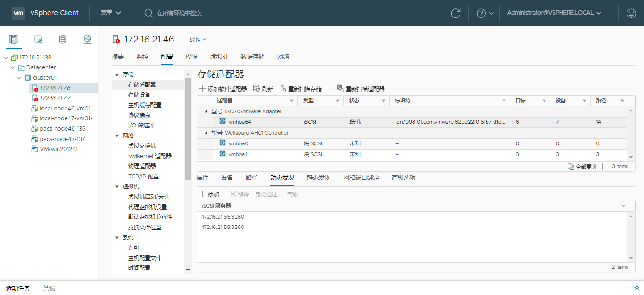The image size is (644, 295).
Task: Open the VMs and Templates inventory view
Action: coord(39,40)
